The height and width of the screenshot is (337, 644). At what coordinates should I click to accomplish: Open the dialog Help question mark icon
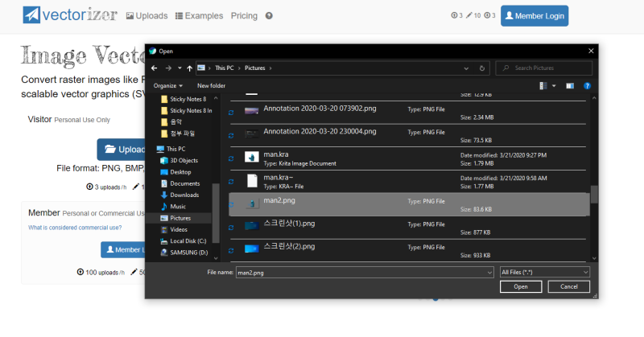coord(588,85)
